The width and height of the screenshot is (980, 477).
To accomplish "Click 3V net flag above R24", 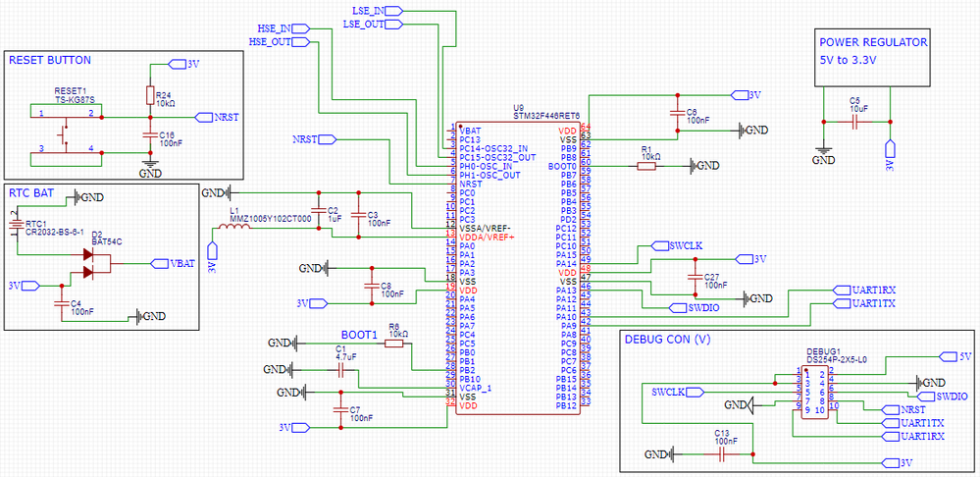I will click(185, 64).
